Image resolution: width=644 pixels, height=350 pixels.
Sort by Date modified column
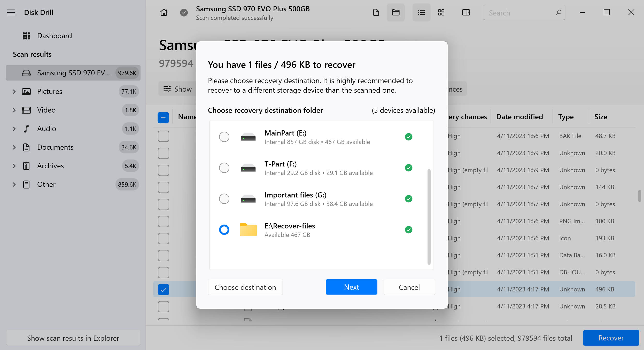tap(519, 117)
